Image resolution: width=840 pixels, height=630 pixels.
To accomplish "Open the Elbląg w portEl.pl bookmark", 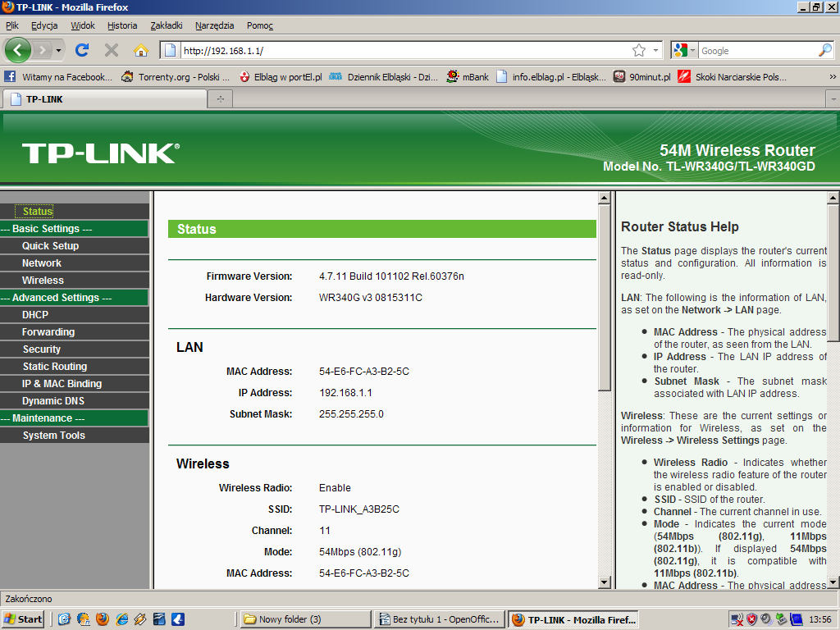I will click(281, 76).
